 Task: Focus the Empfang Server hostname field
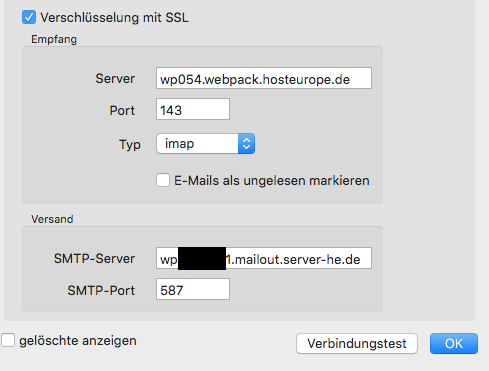[x=264, y=78]
